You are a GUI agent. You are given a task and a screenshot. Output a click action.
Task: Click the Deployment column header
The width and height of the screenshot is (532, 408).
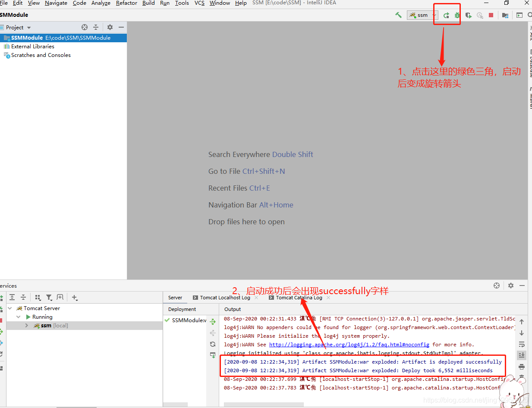182,309
